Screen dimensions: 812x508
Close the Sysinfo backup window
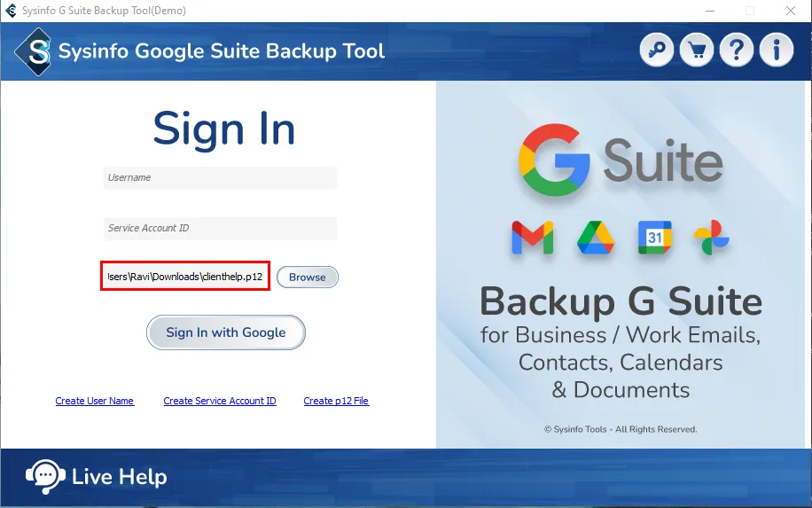(x=790, y=11)
